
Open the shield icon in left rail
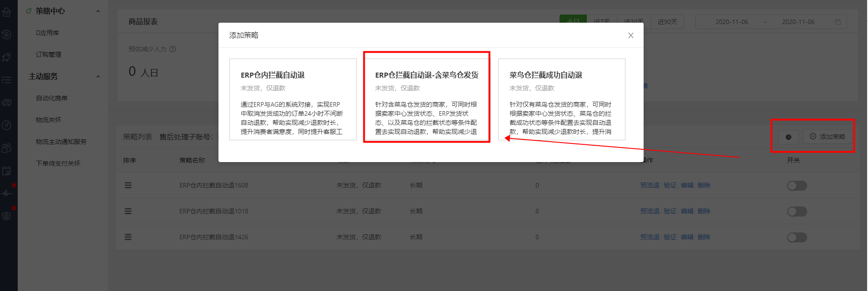pyautogui.click(x=6, y=216)
